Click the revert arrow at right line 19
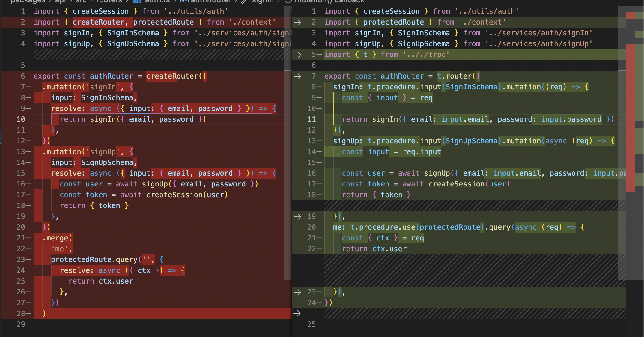This screenshot has height=337, width=644. tap(297, 216)
